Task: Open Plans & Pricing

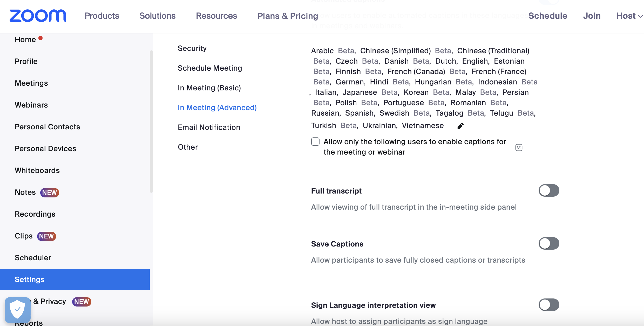Action: [287, 16]
